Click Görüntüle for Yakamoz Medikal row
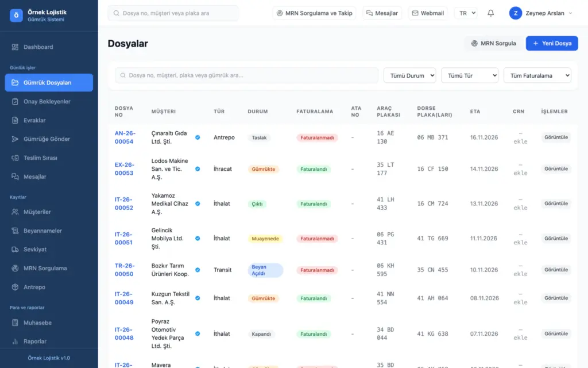This screenshot has width=588, height=368. [x=556, y=204]
